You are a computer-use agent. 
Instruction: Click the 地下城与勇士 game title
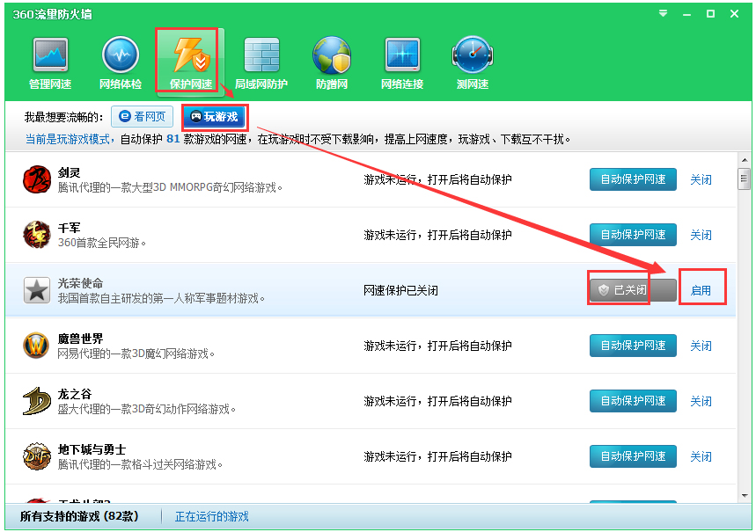click(x=92, y=449)
